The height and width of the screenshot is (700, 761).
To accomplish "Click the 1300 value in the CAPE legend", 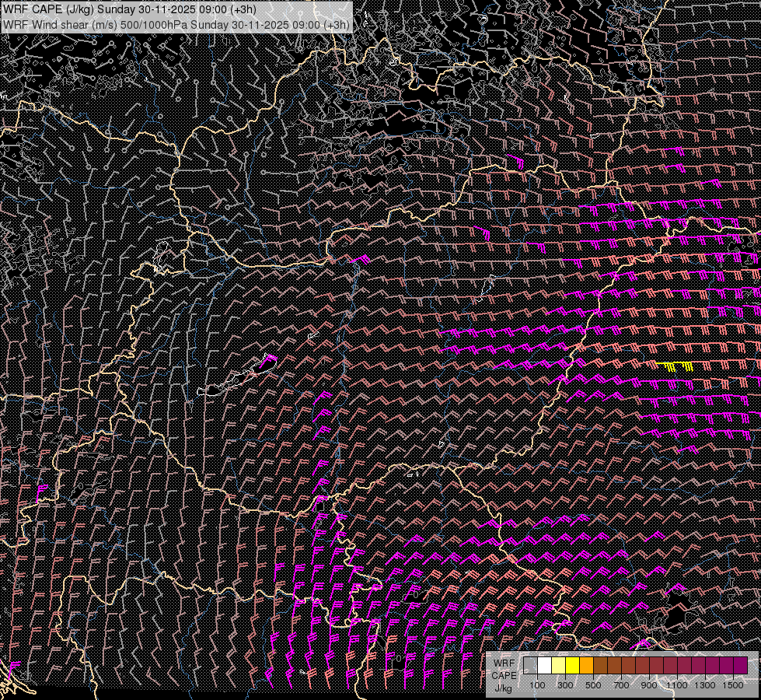I will [704, 685].
